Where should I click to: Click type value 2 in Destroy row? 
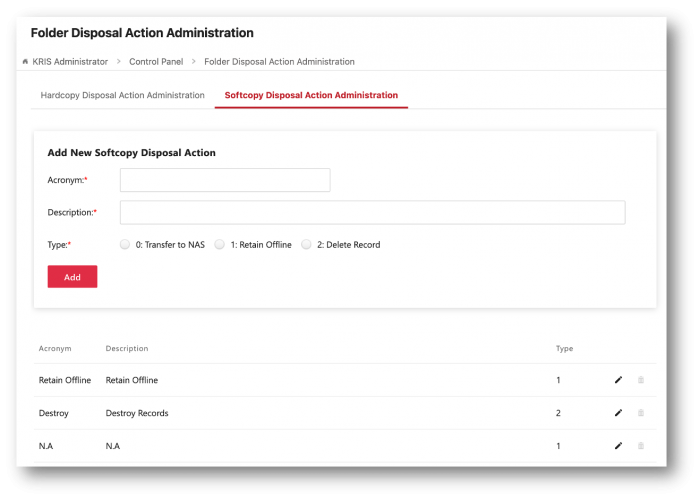click(x=558, y=413)
